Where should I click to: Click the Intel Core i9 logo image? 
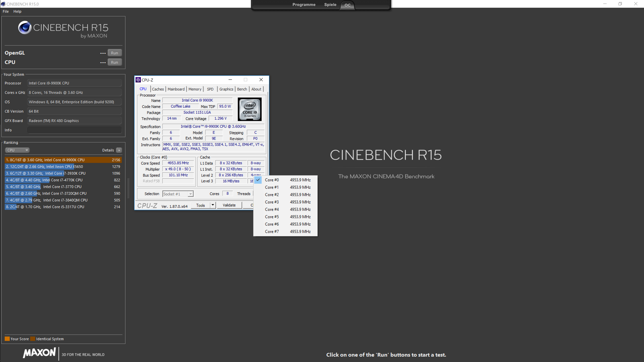pyautogui.click(x=250, y=109)
